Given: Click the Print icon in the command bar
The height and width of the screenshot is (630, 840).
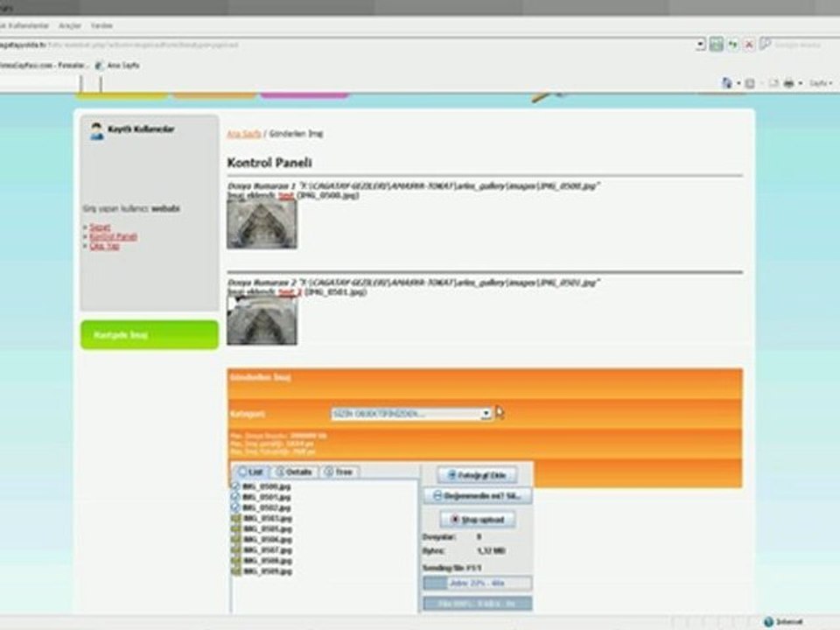Looking at the screenshot, I should click(788, 83).
